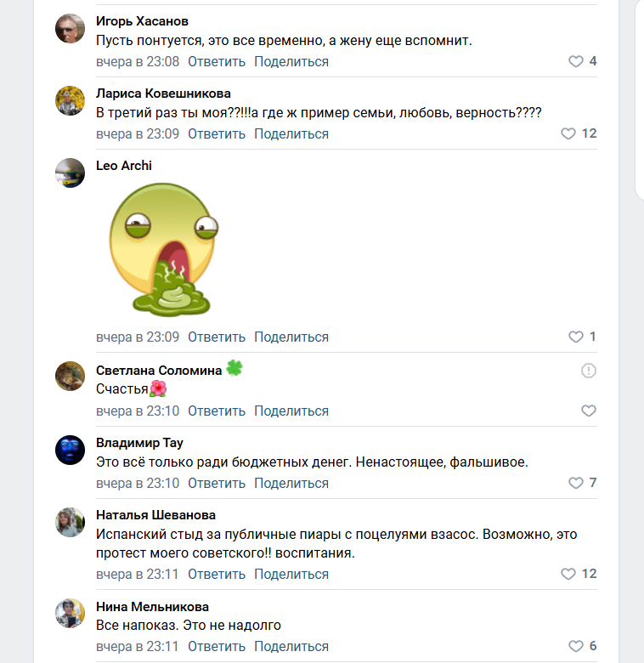Click the clover status icon beside Светлана Соломина
Image resolution: width=644 pixels, height=663 pixels.
coord(234,369)
